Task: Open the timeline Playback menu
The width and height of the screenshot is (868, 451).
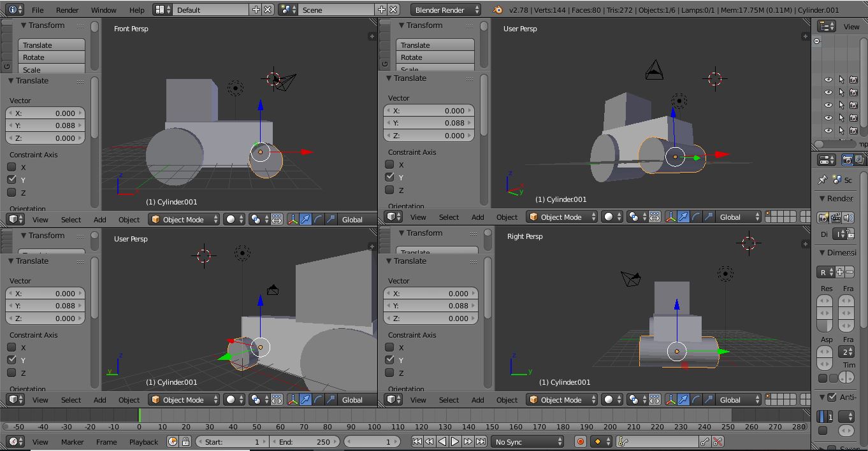Action: pos(143,441)
